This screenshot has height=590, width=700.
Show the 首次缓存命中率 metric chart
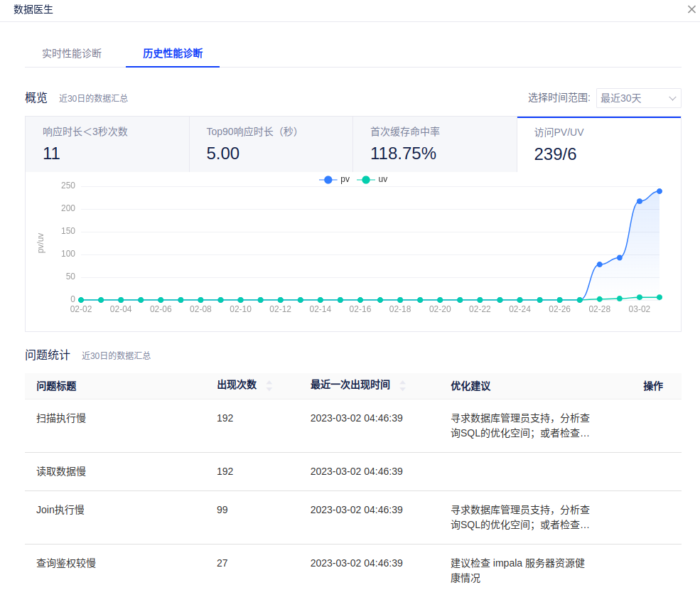(x=434, y=144)
